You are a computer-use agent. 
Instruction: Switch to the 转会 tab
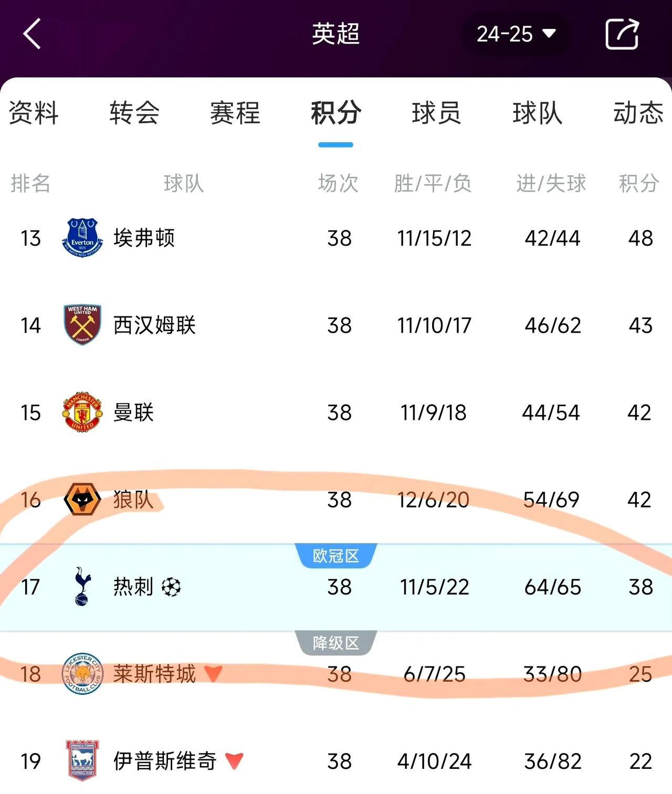click(x=134, y=113)
